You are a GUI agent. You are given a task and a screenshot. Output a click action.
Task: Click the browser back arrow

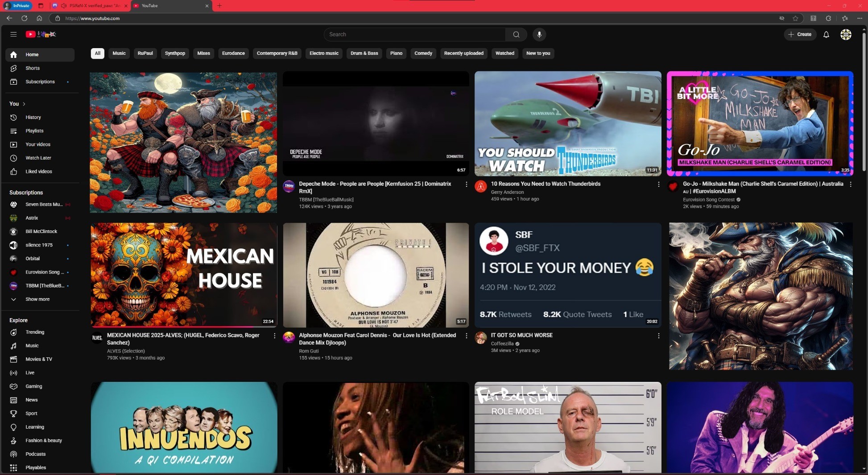point(9,18)
